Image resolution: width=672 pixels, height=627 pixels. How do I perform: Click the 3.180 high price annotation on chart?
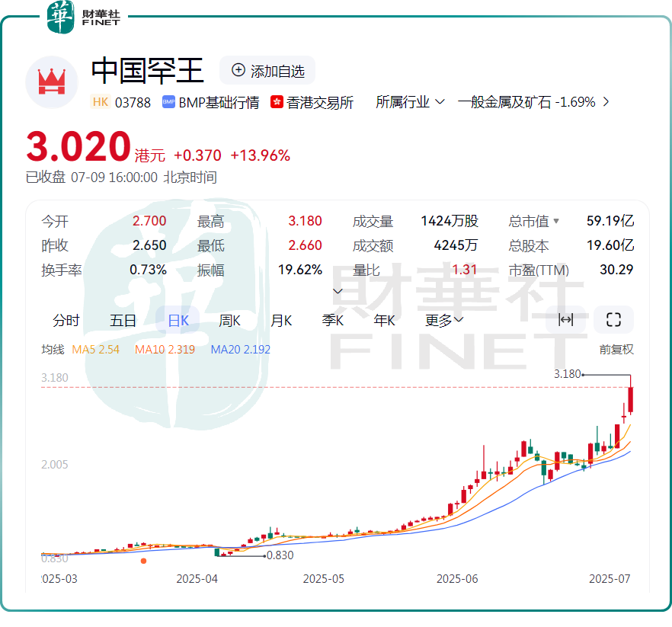click(567, 374)
